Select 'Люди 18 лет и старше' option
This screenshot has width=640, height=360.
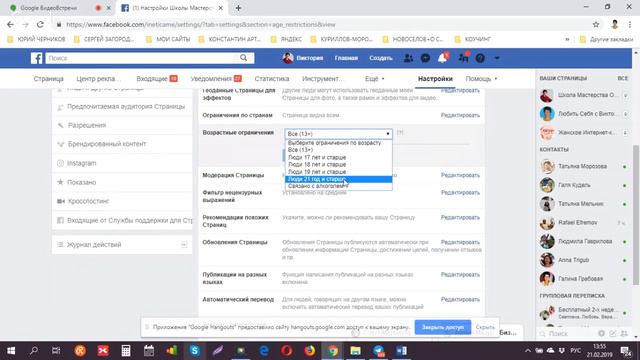pyautogui.click(x=338, y=164)
